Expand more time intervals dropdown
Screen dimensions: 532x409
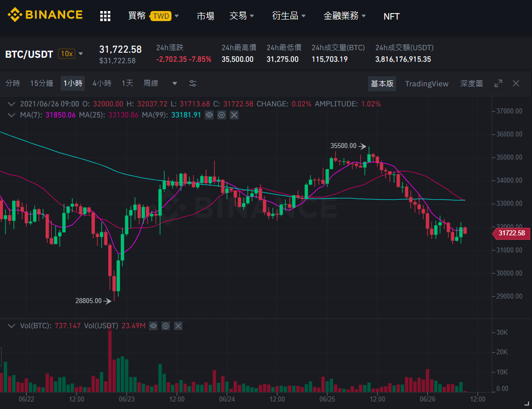pyautogui.click(x=174, y=84)
